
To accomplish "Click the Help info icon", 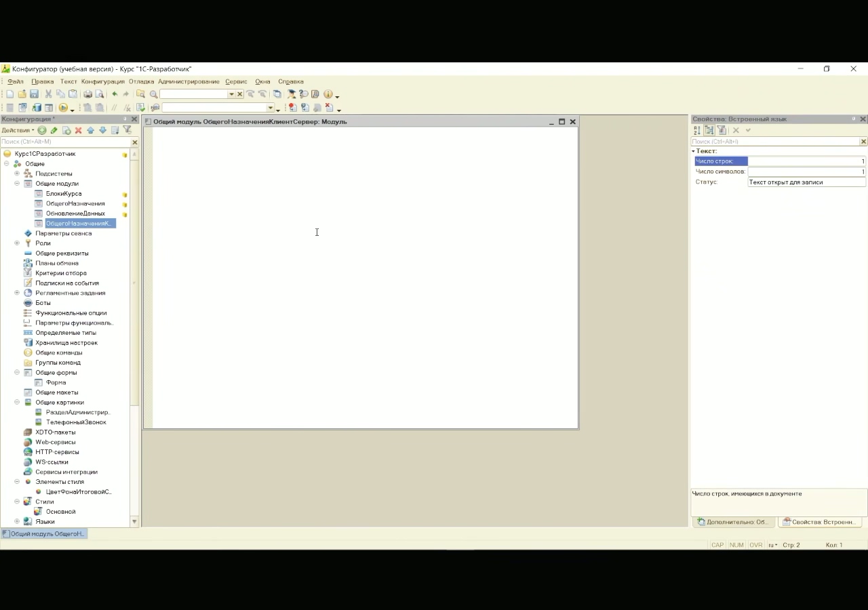I will click(328, 94).
